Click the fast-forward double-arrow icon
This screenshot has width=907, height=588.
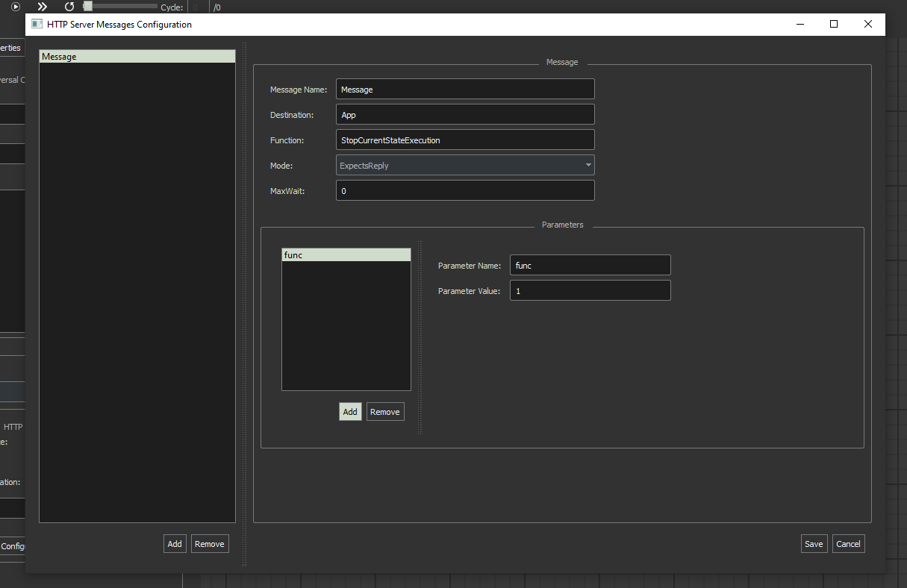point(42,7)
